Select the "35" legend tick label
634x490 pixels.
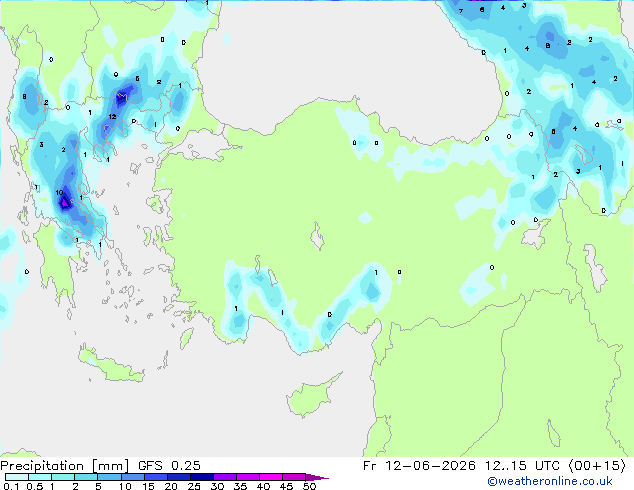coord(240,486)
